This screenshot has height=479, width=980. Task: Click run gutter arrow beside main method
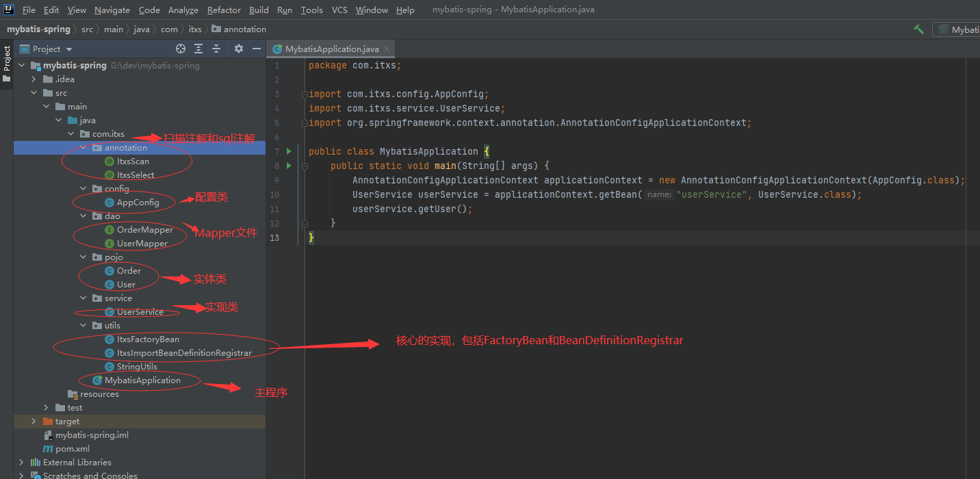point(289,166)
